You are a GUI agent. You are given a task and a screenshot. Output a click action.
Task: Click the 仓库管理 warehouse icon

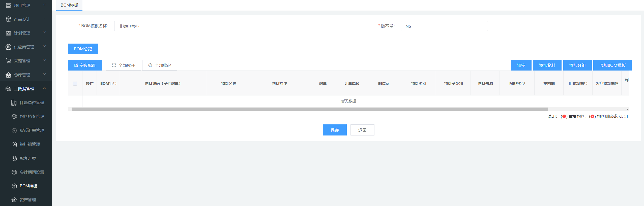pos(8,75)
